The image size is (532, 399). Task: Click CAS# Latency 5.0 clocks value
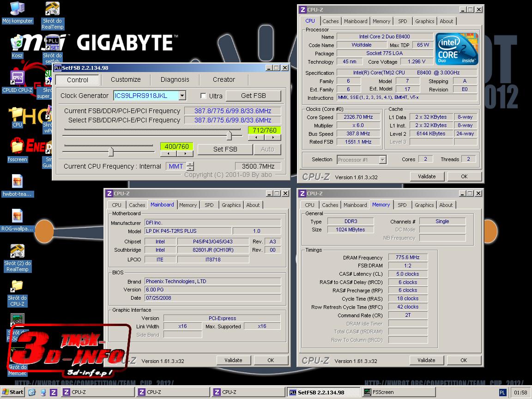tap(407, 274)
